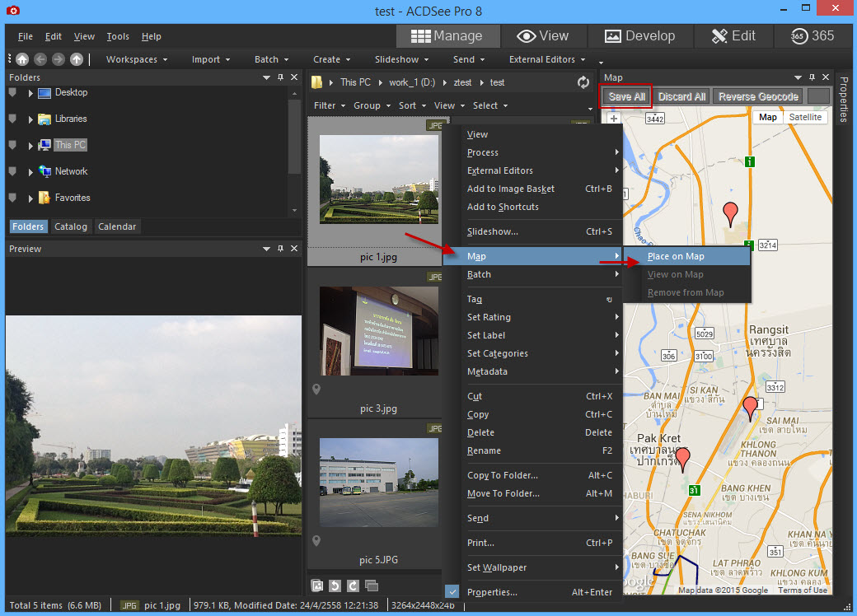Screen dimensions: 857x616
Task: Expand the Desktop tree node
Action: pos(30,93)
